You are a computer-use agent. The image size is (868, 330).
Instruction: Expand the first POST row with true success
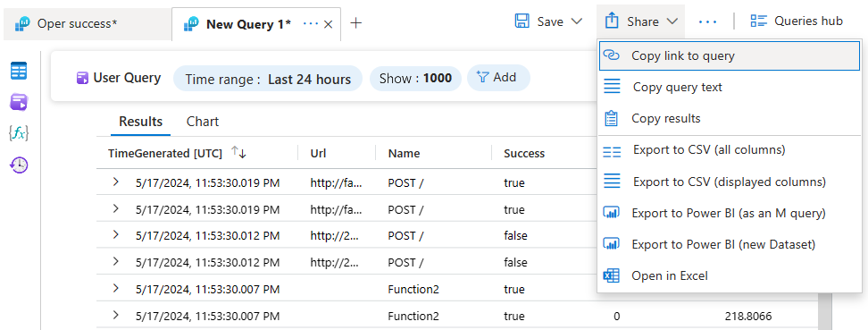(x=116, y=182)
